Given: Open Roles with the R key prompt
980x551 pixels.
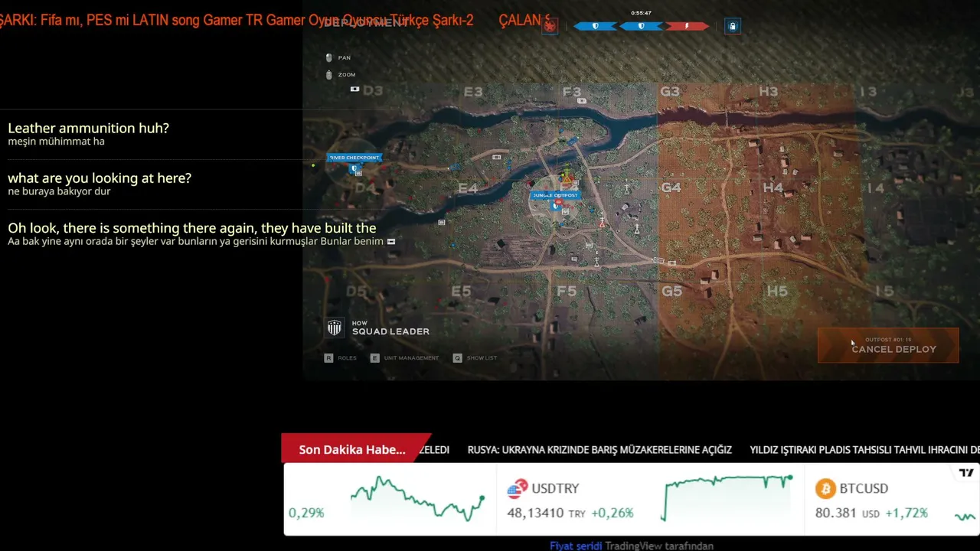Looking at the screenshot, I should (341, 358).
